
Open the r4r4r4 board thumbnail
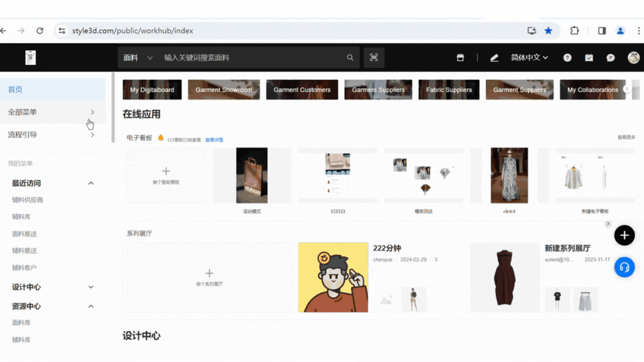[x=509, y=175]
